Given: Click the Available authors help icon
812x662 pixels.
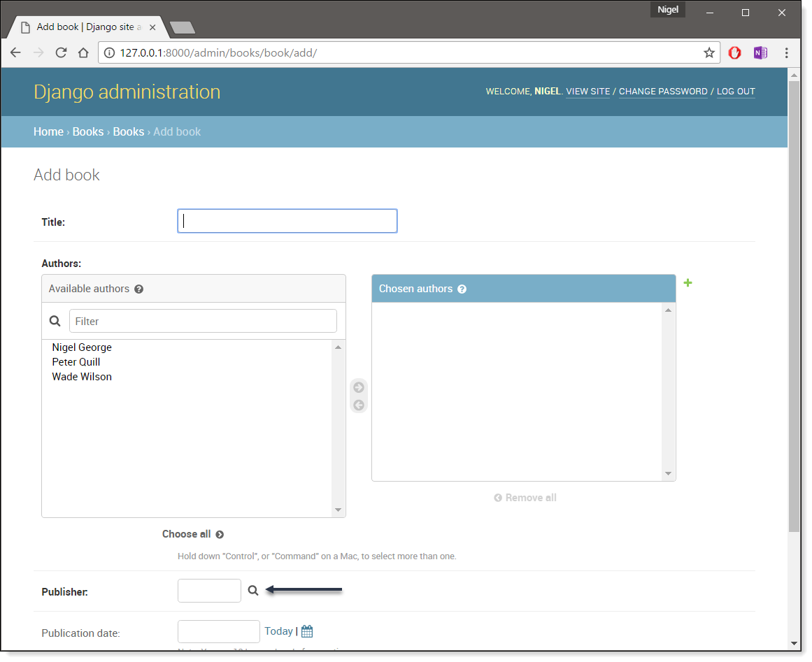Looking at the screenshot, I should [139, 289].
